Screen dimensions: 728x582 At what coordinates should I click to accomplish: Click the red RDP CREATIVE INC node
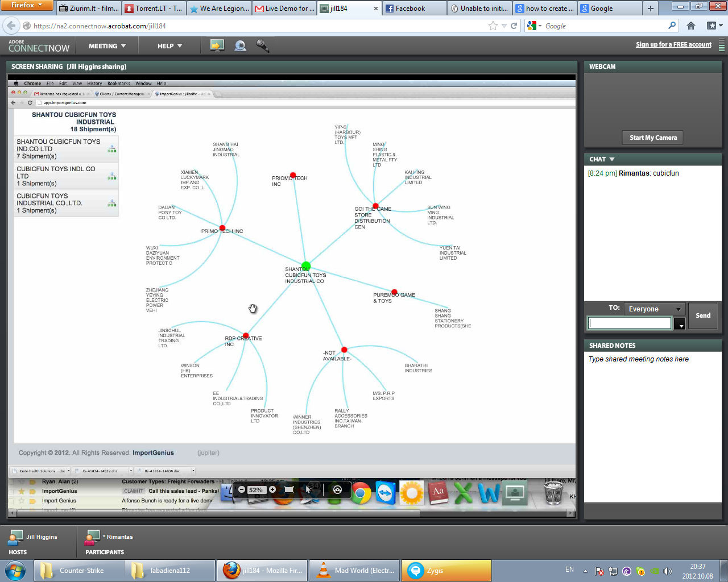tap(246, 335)
